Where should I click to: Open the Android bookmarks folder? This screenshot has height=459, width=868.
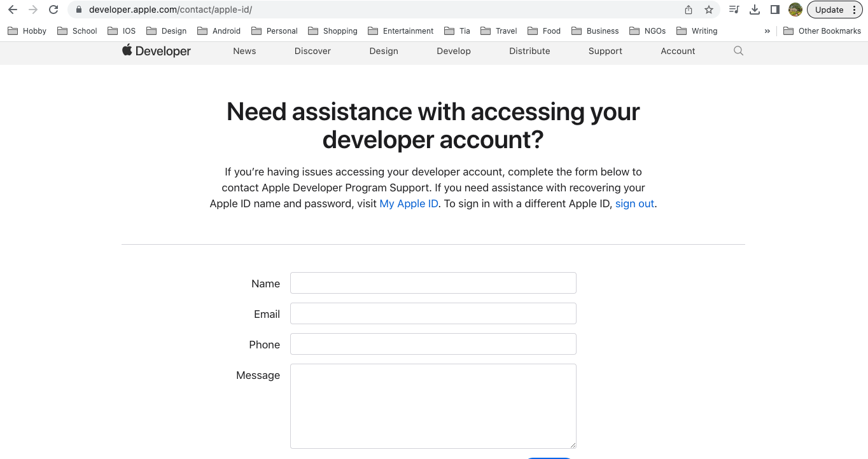(x=219, y=31)
